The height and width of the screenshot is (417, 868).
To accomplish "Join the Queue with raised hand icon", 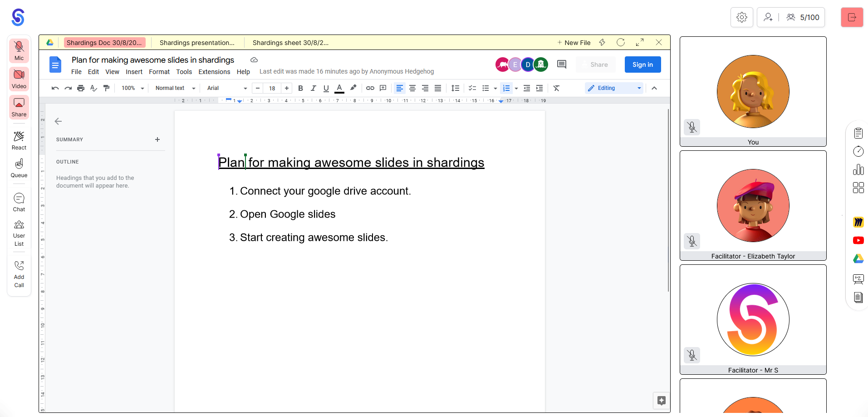I will (19, 168).
